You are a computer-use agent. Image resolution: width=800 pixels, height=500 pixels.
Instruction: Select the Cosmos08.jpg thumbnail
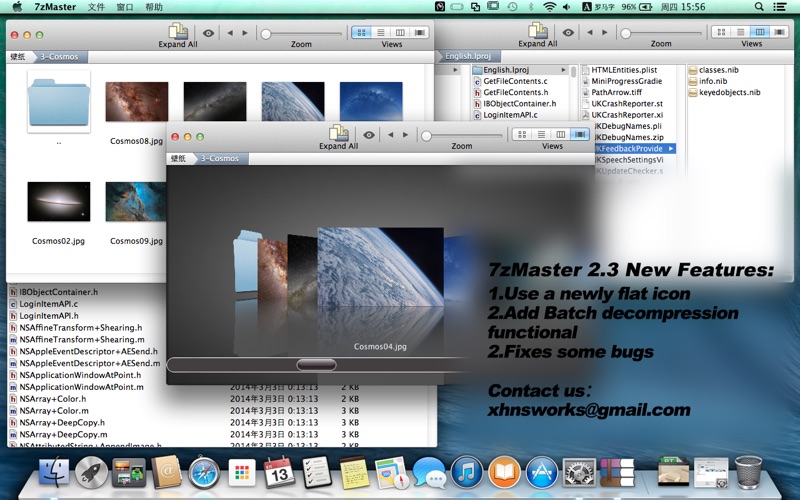(x=137, y=102)
